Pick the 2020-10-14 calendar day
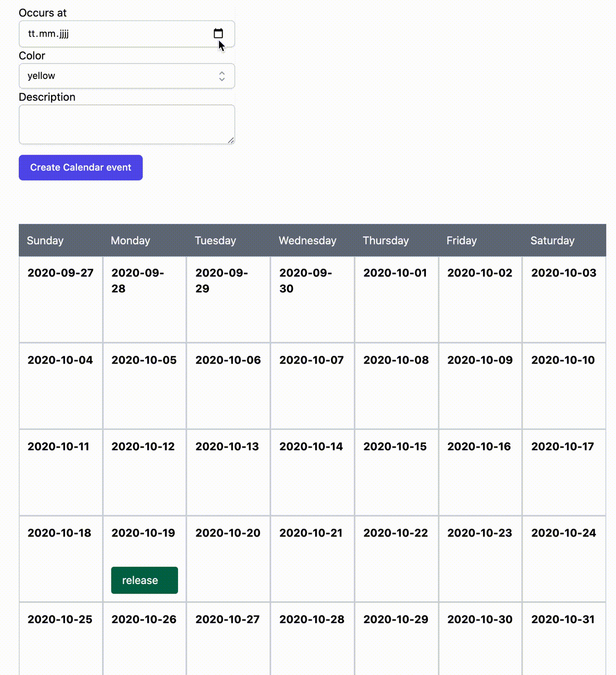 [x=313, y=472]
